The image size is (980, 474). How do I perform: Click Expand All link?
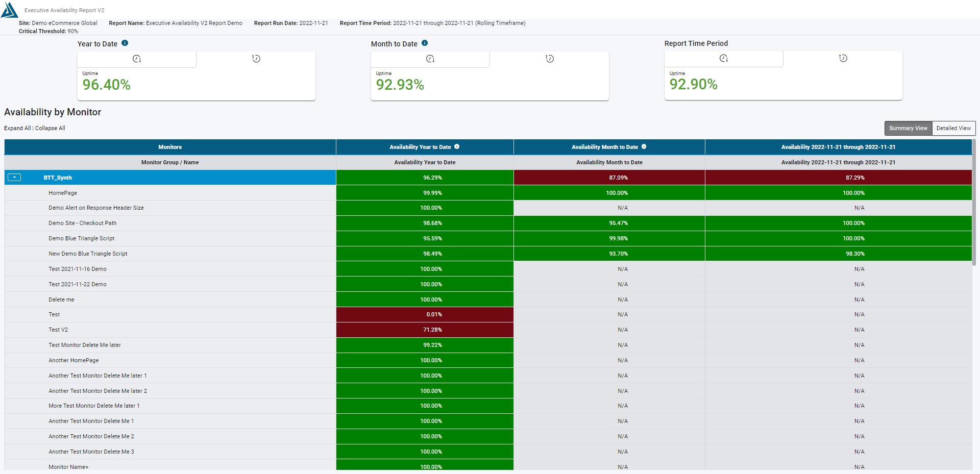point(17,129)
